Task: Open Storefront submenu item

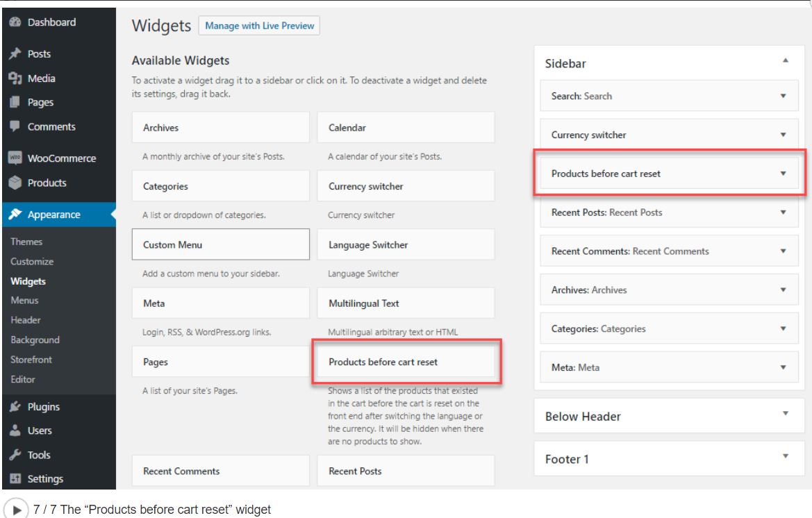Action: click(x=31, y=359)
